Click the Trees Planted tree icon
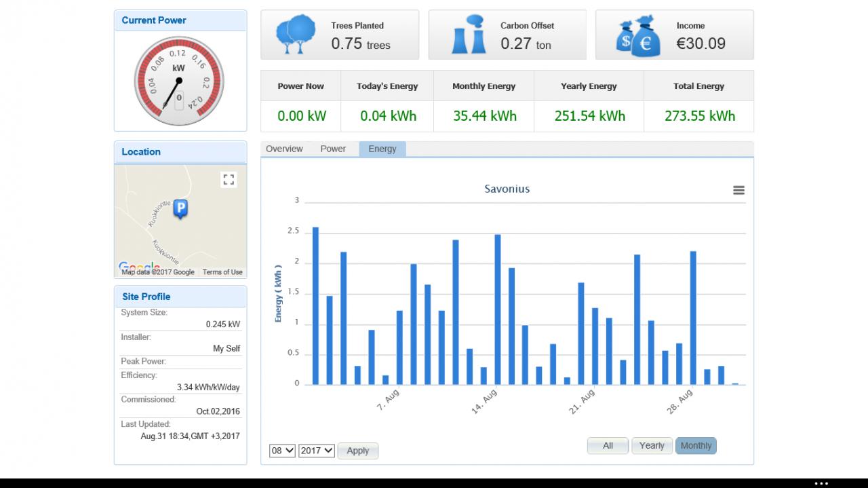The height and width of the screenshot is (488, 868). click(x=296, y=35)
